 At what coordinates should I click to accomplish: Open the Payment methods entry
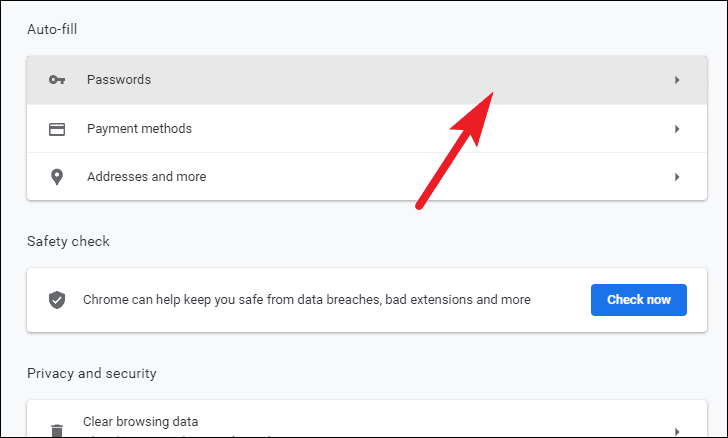(139, 129)
